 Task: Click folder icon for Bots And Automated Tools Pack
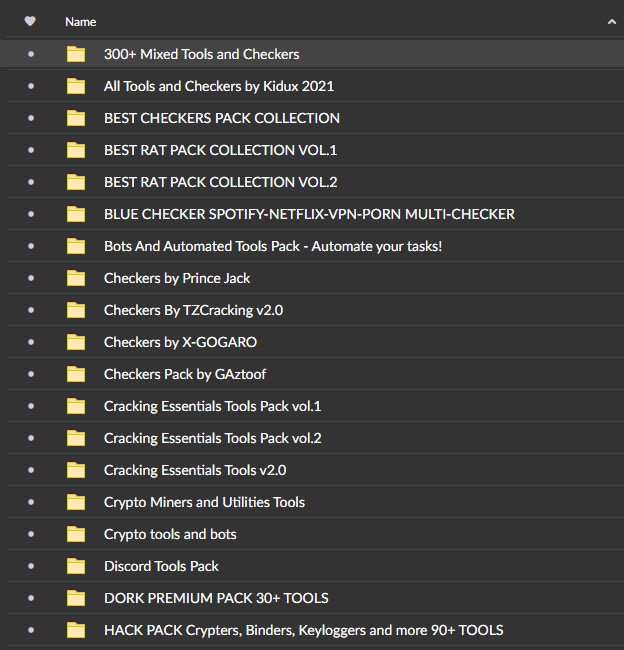pos(76,246)
